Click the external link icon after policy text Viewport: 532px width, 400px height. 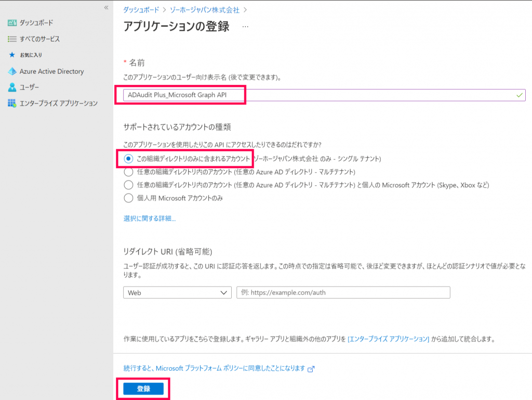pyautogui.click(x=311, y=369)
